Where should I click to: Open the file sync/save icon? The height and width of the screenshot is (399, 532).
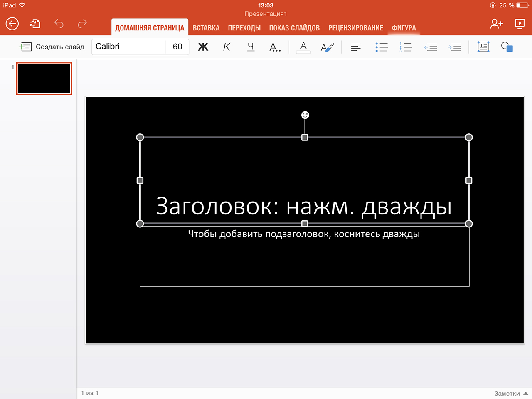coord(35,24)
